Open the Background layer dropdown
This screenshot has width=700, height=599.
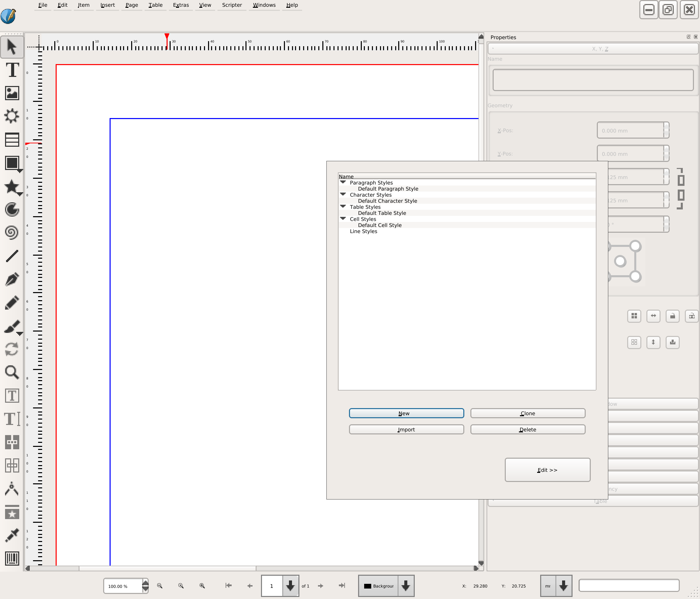coord(406,586)
